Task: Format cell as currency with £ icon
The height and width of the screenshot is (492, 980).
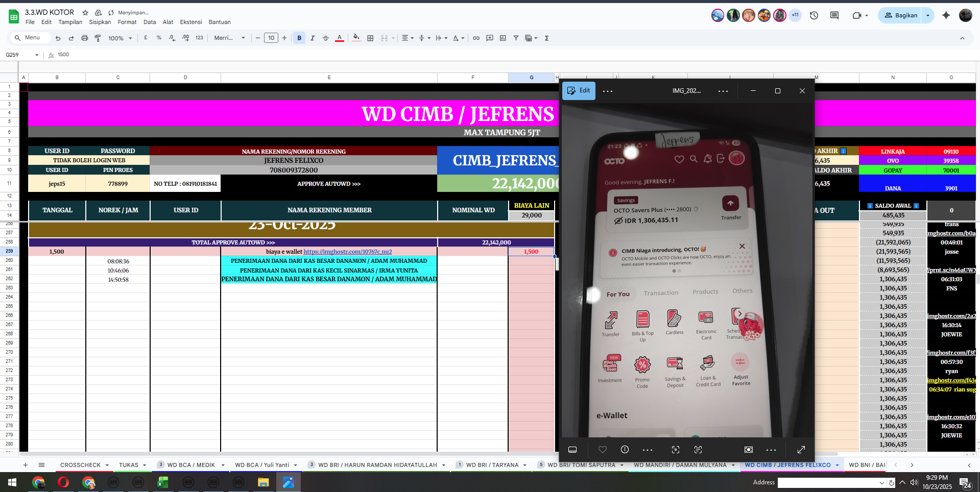Action: pos(146,38)
